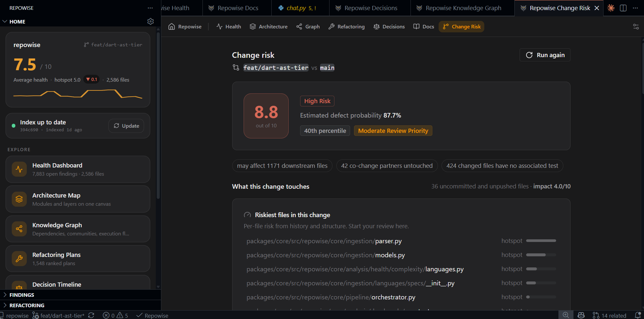Click the Refactoring Plans wrench icon
Image resolution: width=644 pixels, height=319 pixels.
coord(19,259)
